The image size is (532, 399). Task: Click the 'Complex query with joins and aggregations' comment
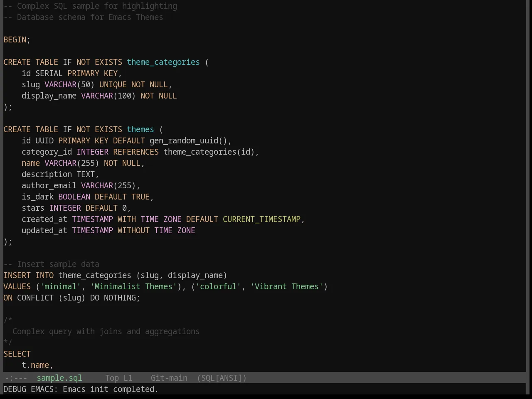(106, 331)
